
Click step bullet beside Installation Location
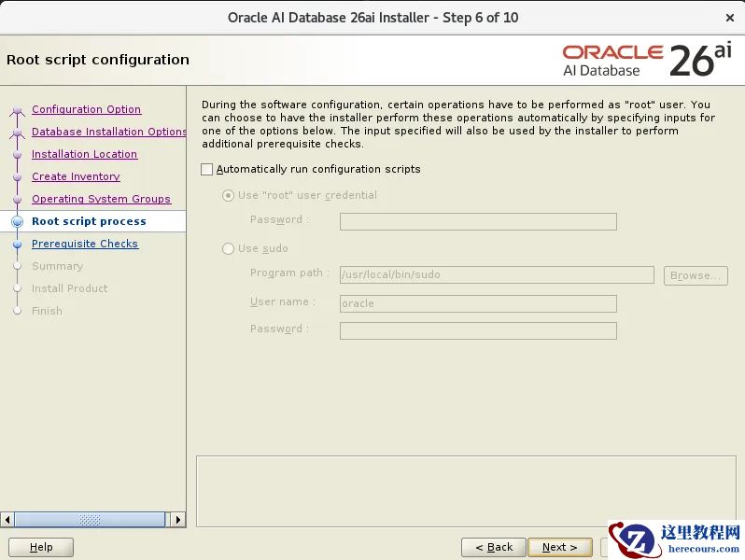(x=18, y=155)
